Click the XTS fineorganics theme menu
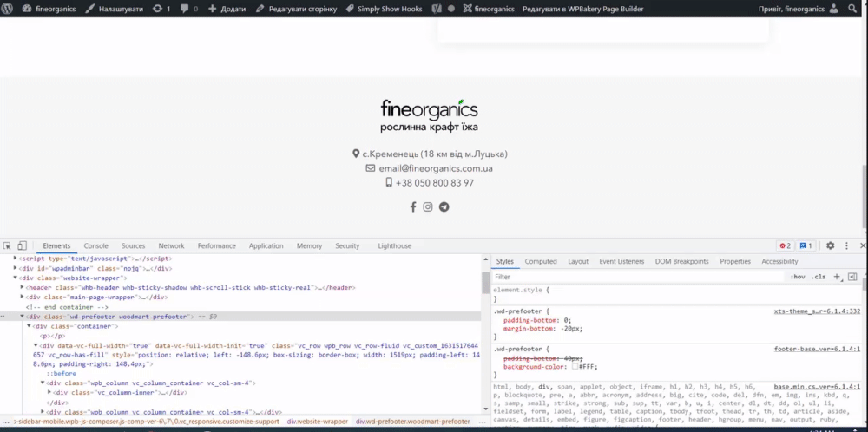Image resolution: width=868 pixels, height=432 pixels. [488, 9]
